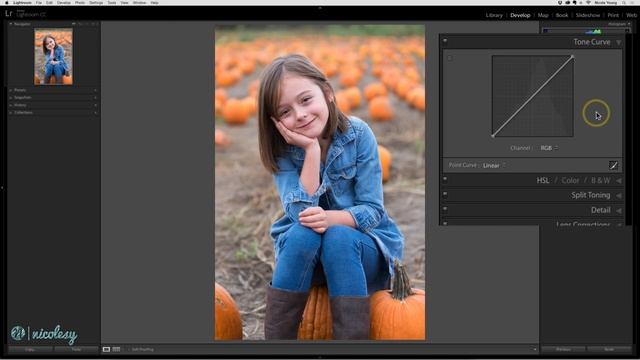Click the Reset button
This screenshot has height=360, width=640.
point(609,349)
